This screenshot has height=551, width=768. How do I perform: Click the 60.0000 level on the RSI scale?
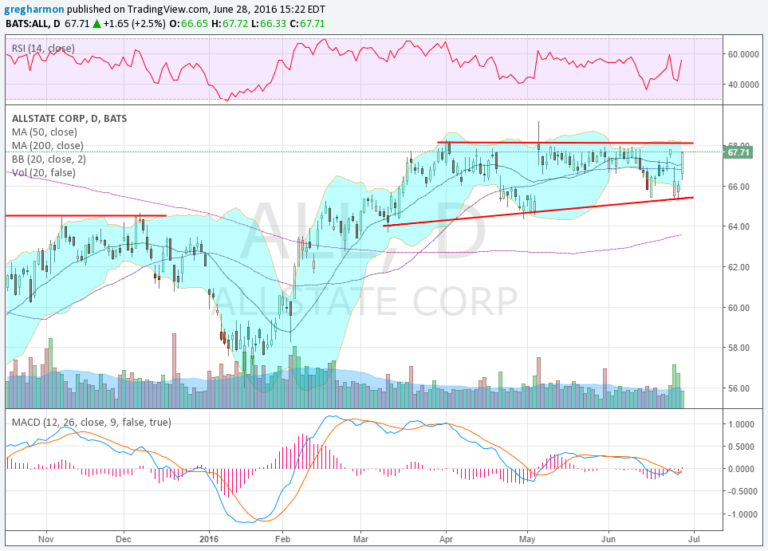[x=742, y=55]
